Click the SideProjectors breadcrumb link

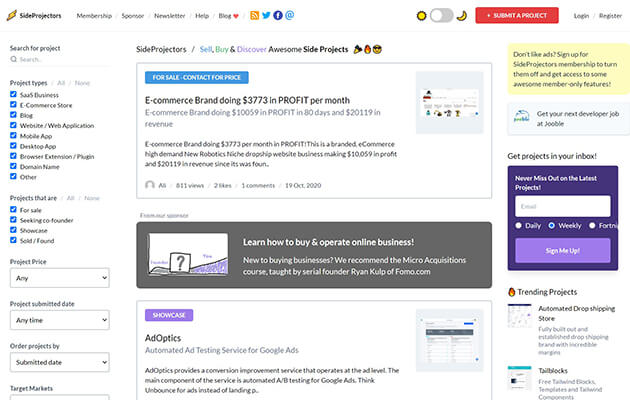coord(161,49)
